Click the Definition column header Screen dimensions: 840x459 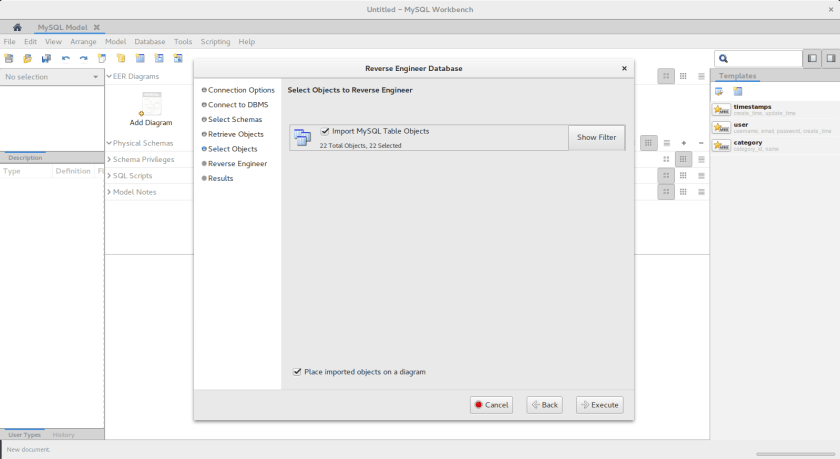click(73, 171)
